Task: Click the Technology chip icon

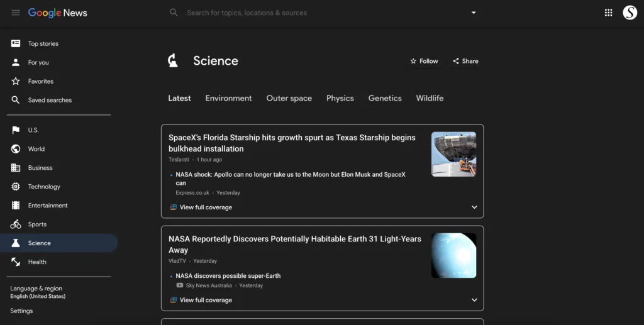Action: [x=16, y=187]
